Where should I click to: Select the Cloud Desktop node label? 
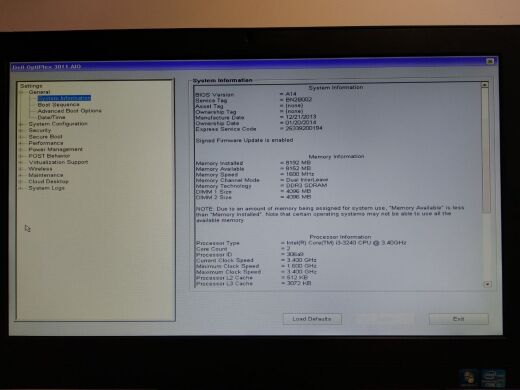pyautogui.click(x=48, y=181)
